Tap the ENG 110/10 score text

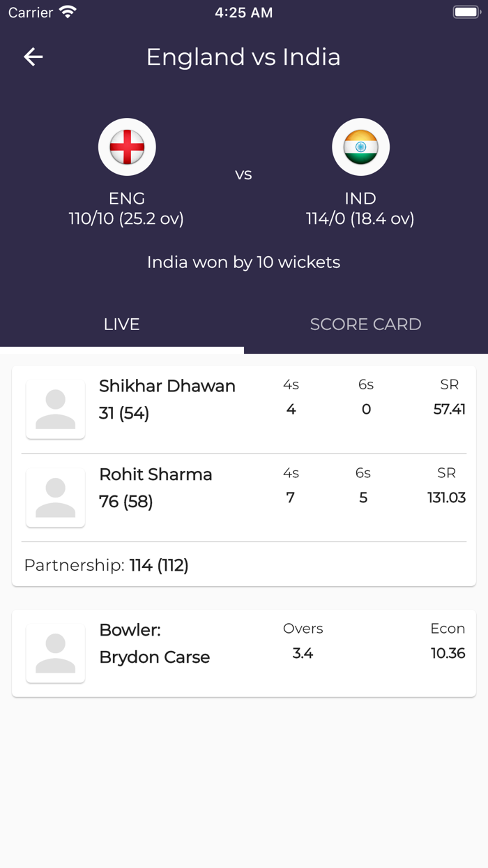127,219
